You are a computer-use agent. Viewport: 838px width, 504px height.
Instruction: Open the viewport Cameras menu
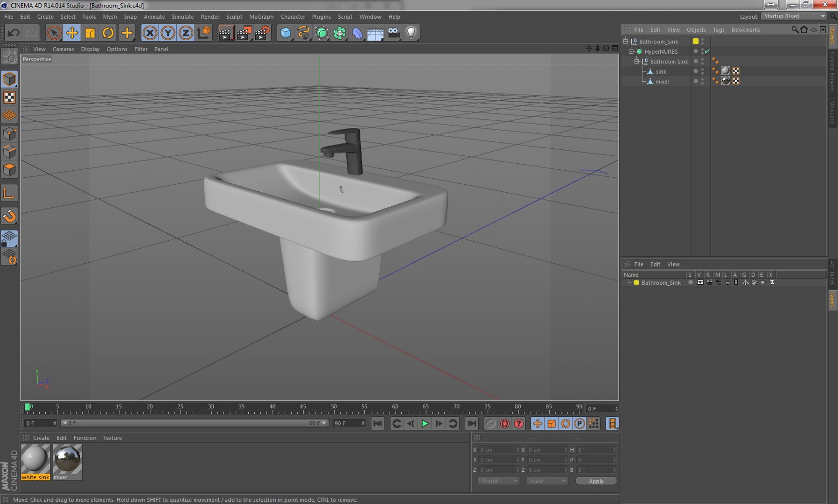tap(63, 49)
